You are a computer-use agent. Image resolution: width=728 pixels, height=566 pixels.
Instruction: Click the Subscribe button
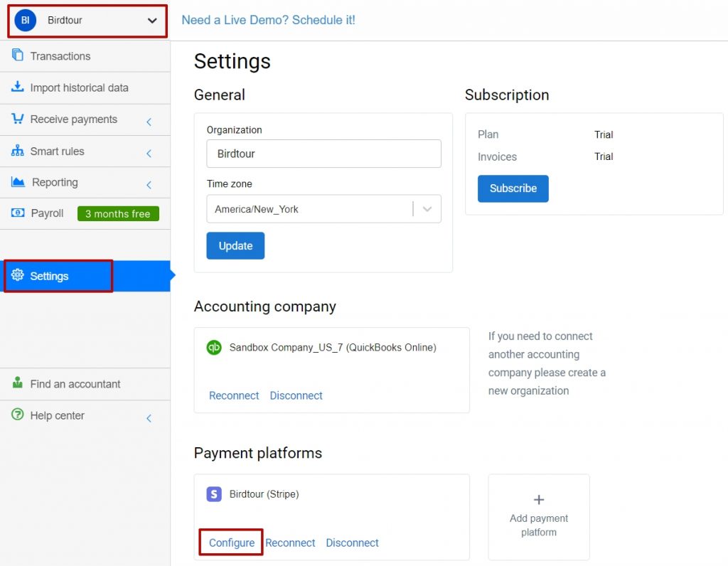point(513,188)
